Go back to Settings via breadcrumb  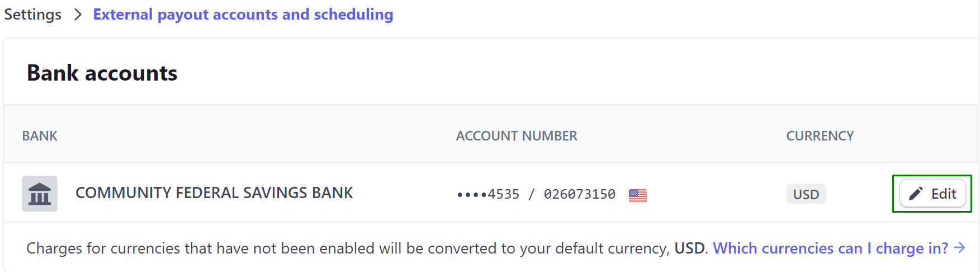point(32,15)
